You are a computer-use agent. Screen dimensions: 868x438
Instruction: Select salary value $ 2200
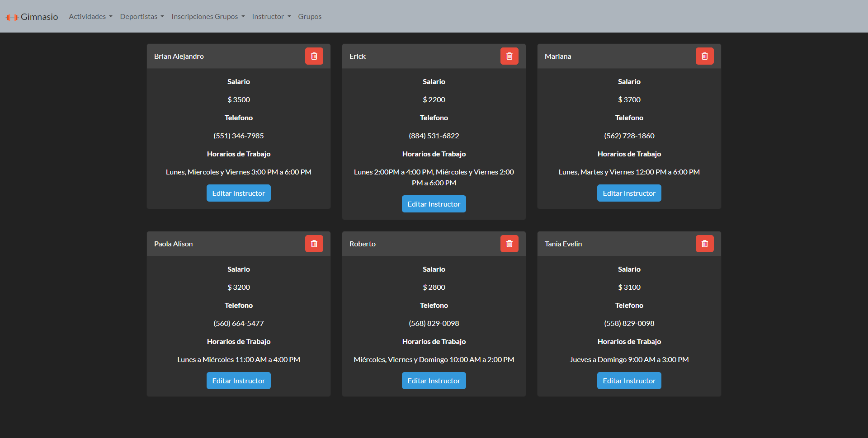[434, 99]
